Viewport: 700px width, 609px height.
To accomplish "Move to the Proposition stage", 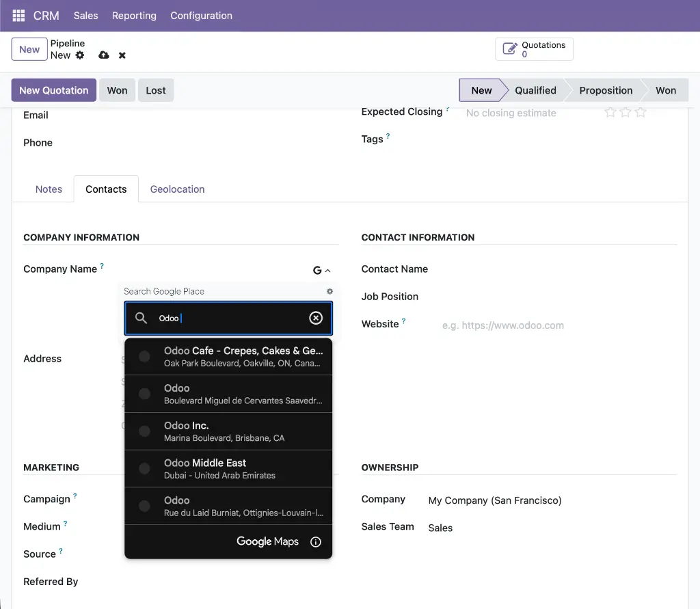I will (606, 90).
